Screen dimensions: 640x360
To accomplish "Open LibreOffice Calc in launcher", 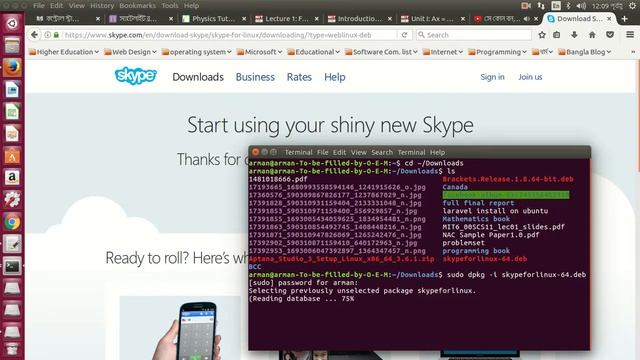I will coord(12,112).
